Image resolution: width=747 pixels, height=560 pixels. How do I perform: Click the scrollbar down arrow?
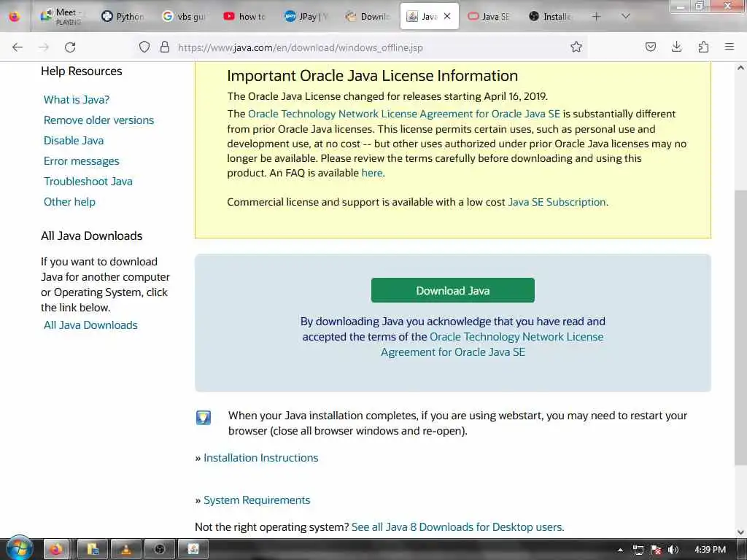740,532
